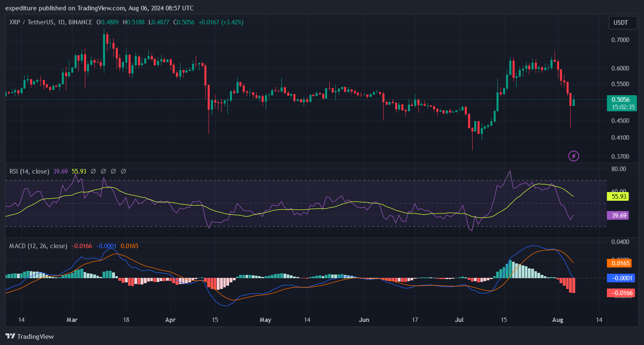Open quick trade with the lightning bolt icon
Image resolution: width=644 pixels, height=345 pixels.
point(574,156)
